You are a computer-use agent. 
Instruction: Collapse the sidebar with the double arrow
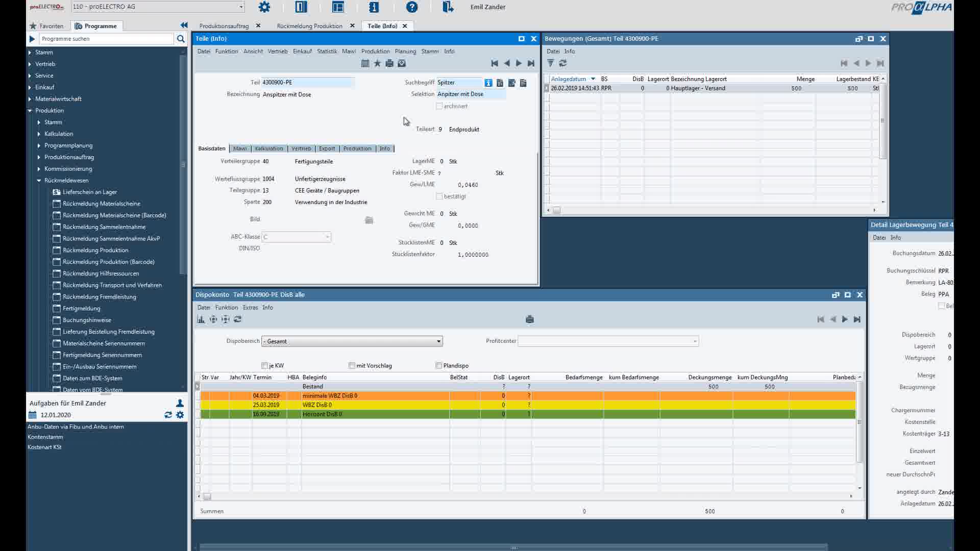click(x=184, y=25)
